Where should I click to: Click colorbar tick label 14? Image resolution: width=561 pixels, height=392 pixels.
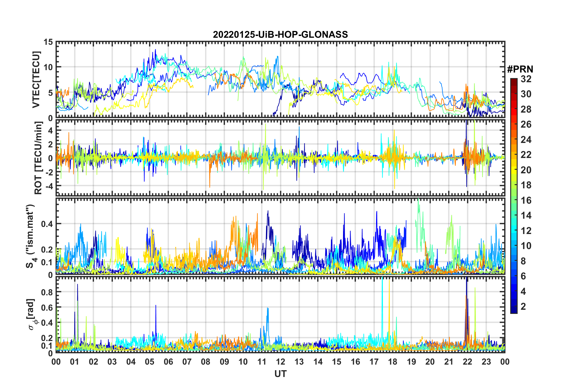coord(526,215)
